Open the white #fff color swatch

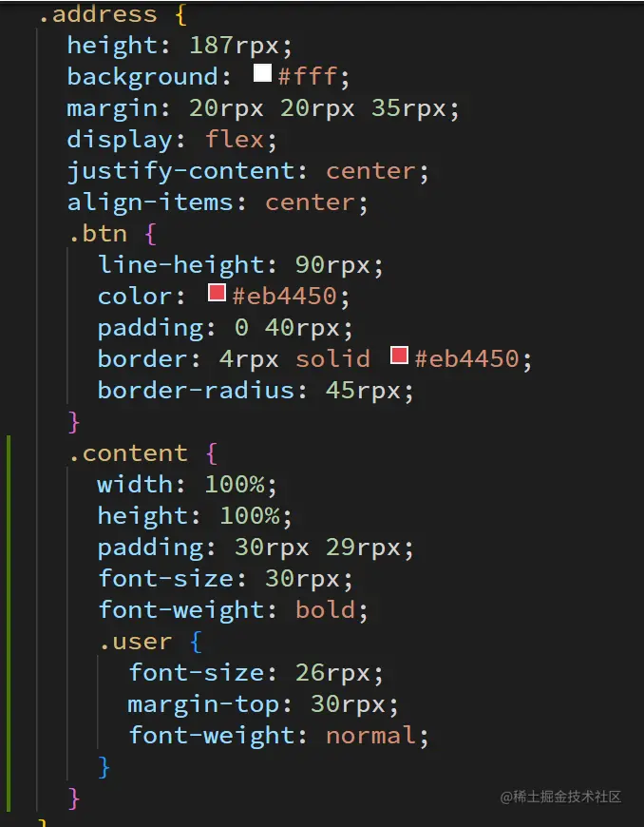click(x=262, y=73)
